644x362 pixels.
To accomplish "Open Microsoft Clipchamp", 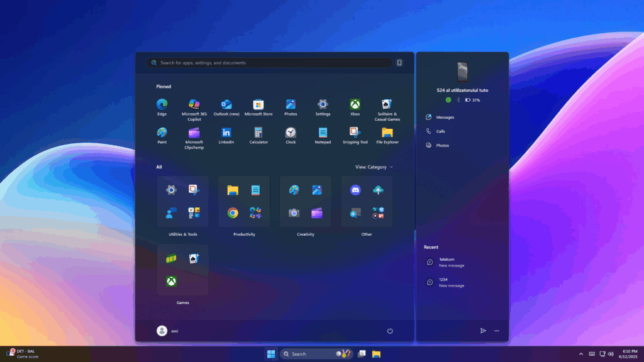I will click(194, 138).
